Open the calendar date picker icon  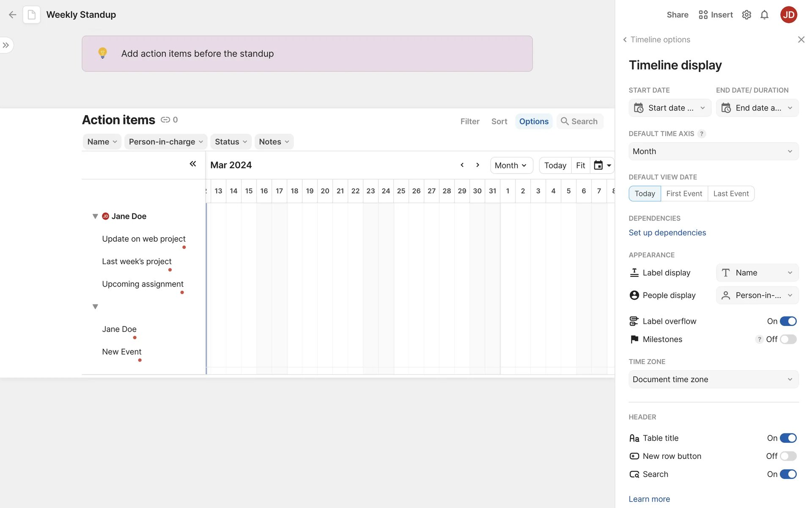[x=598, y=165]
